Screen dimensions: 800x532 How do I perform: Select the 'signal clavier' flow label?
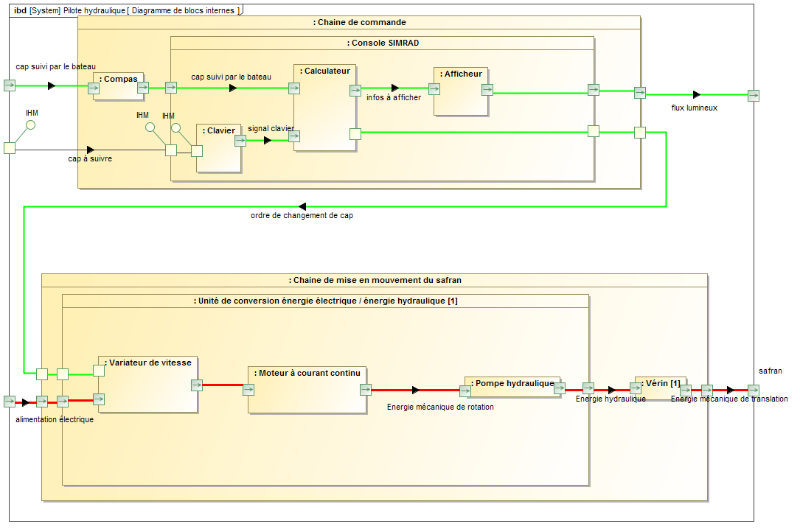(x=271, y=128)
